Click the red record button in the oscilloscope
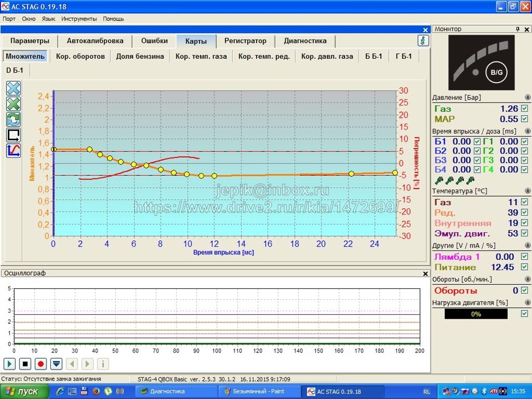 (40, 364)
